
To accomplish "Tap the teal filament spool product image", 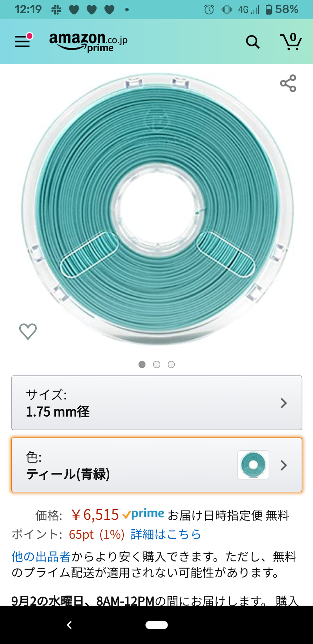I will (157, 209).
